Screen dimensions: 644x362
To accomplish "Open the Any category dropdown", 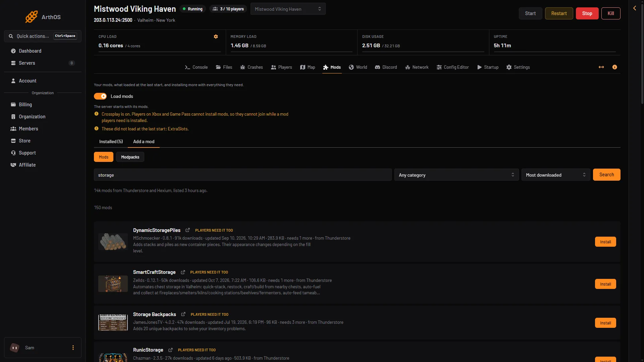I will pos(457,175).
